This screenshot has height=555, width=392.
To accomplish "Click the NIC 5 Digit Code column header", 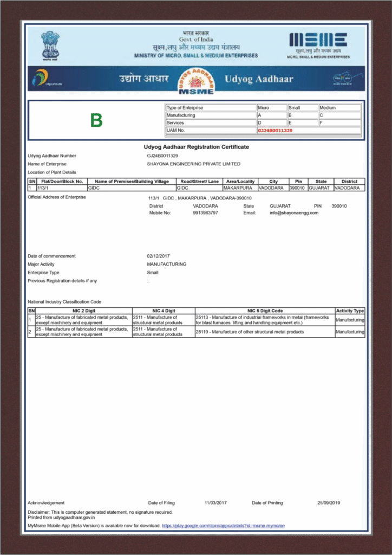I will point(265,311).
